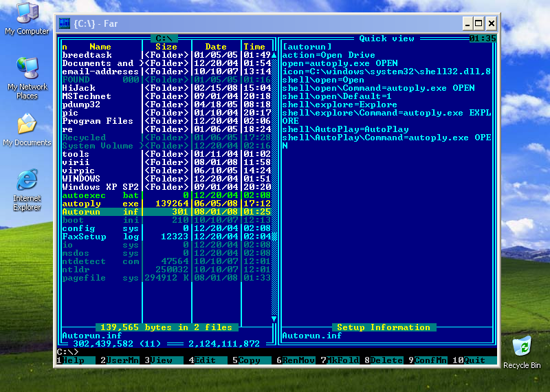The height and width of the screenshot is (392, 550).
Task: Click the 3 View function key
Action: pos(164,360)
